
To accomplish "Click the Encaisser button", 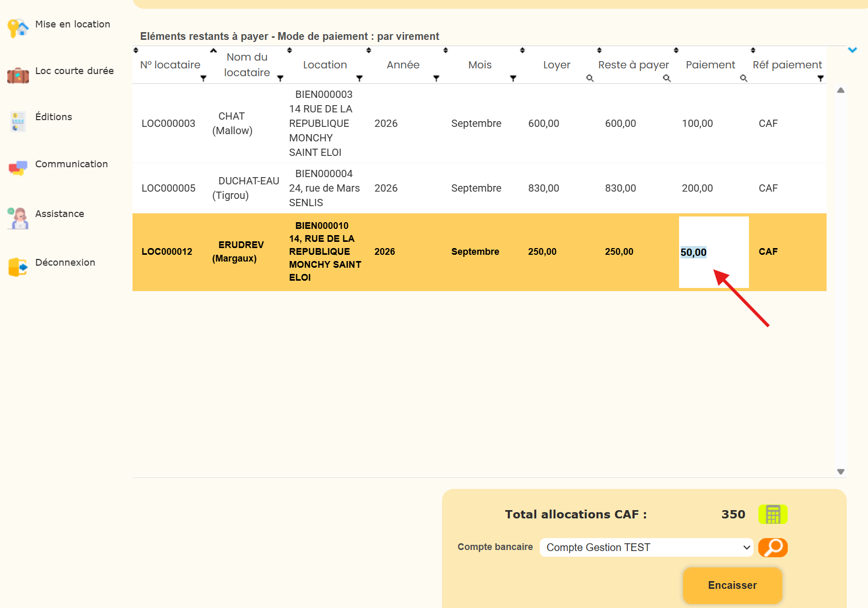I will 732,585.
